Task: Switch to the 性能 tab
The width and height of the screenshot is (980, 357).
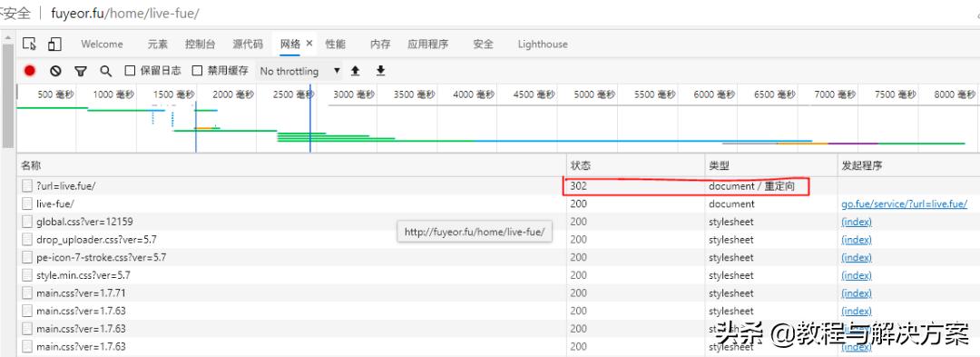Action: [x=335, y=44]
